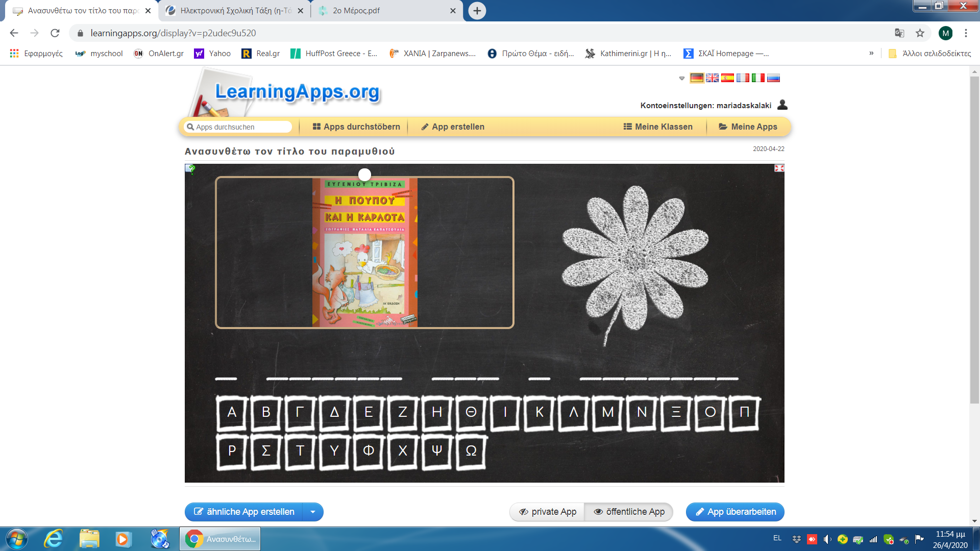
Task: Open the language dropdown arrow beside the flags
Action: 681,79
